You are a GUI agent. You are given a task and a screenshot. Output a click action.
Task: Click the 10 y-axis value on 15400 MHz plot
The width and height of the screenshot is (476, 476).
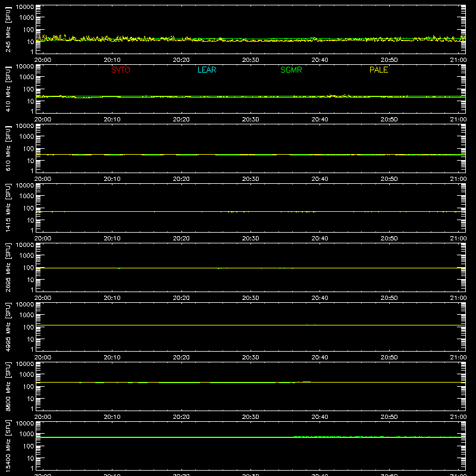(x=31, y=458)
